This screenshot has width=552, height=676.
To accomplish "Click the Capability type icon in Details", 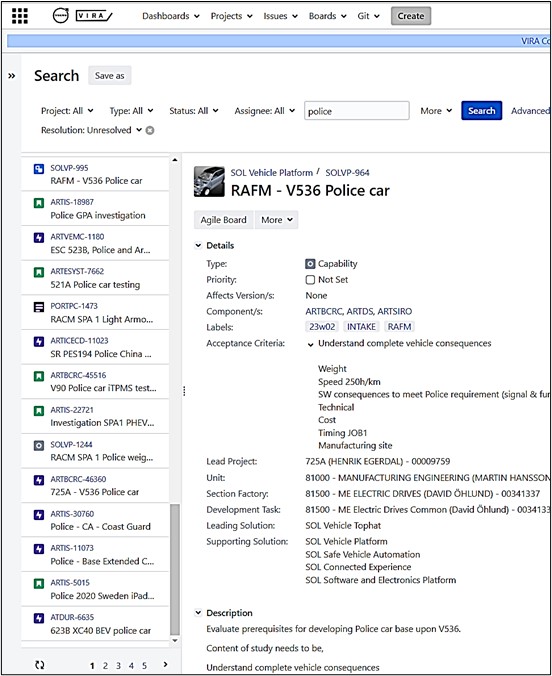I will tap(310, 263).
